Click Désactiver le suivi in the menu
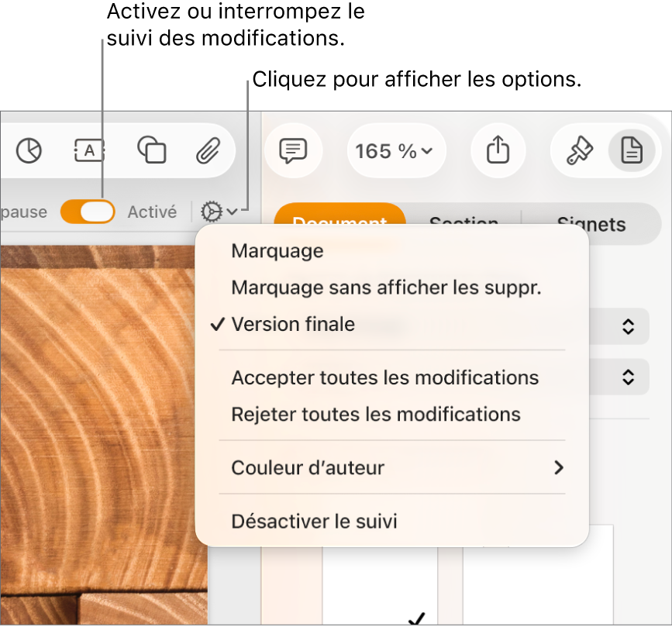The image size is (672, 627). pyautogui.click(x=392, y=522)
